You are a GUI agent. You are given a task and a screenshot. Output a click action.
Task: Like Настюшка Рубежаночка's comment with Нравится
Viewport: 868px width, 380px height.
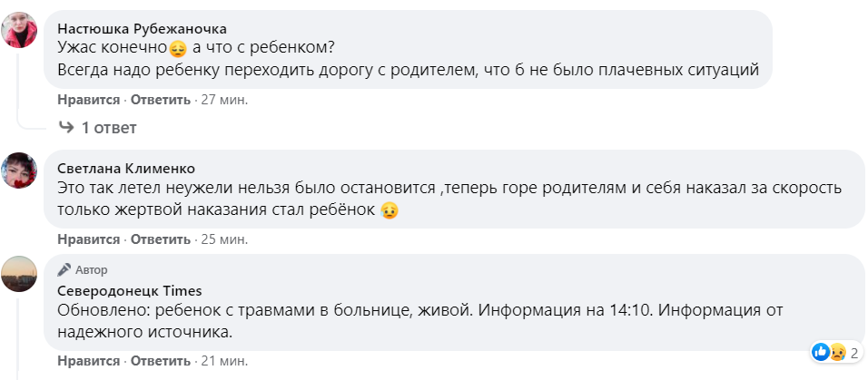88,99
